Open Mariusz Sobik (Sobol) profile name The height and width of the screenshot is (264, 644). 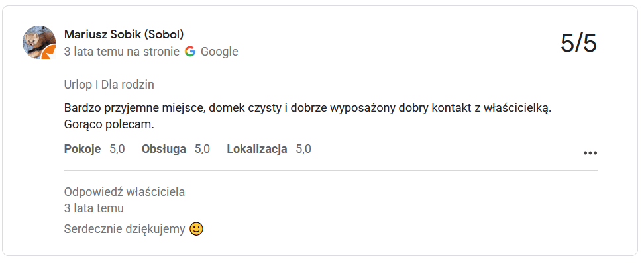[124, 34]
